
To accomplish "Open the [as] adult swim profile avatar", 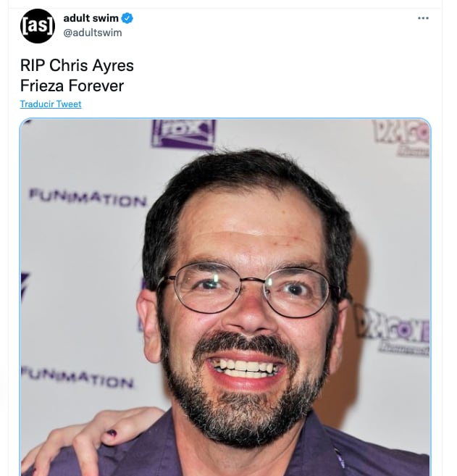I will [38, 26].
